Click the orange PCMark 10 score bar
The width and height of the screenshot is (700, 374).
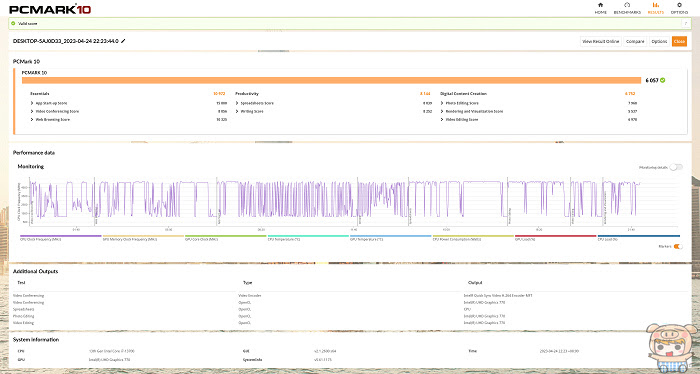pyautogui.click(x=331, y=80)
